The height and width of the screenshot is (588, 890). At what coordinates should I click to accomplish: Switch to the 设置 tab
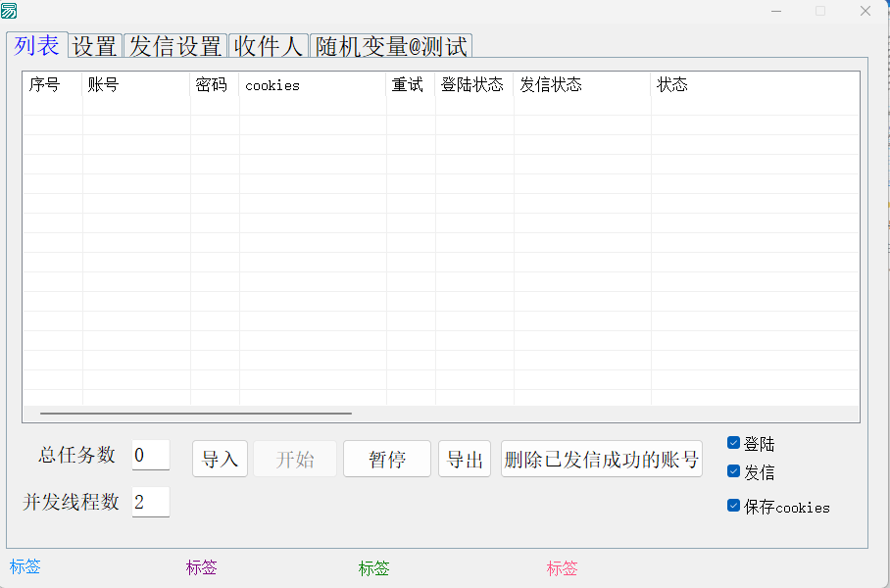pos(95,46)
